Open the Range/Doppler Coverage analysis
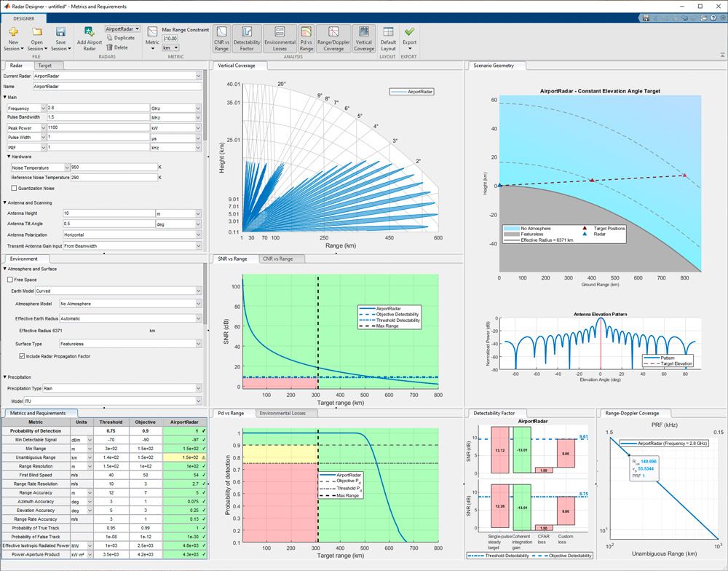 pyautogui.click(x=334, y=38)
